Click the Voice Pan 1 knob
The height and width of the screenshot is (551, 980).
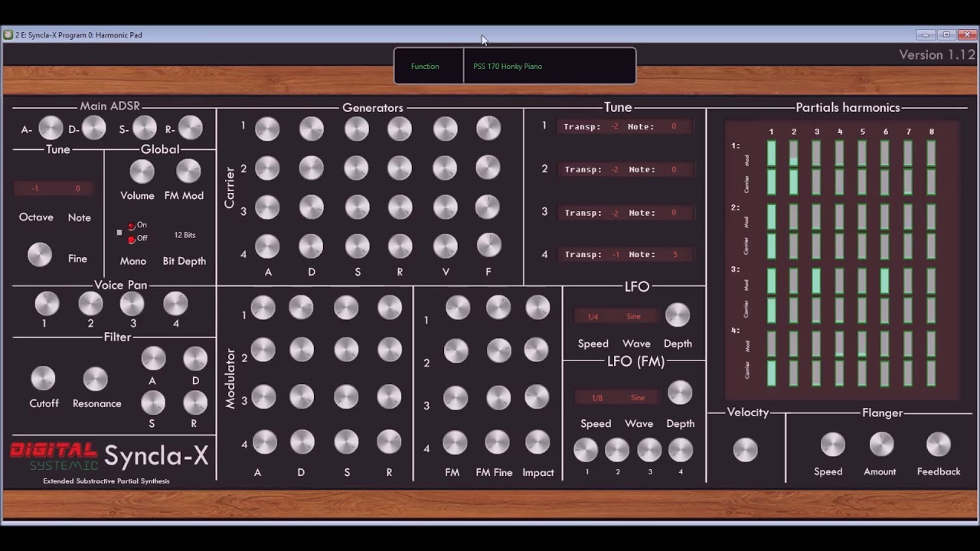[47, 304]
